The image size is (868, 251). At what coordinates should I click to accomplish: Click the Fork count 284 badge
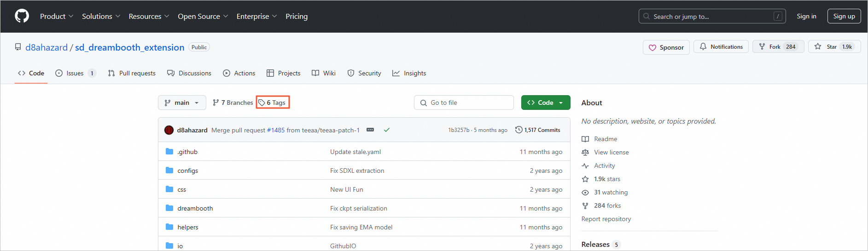tap(791, 47)
